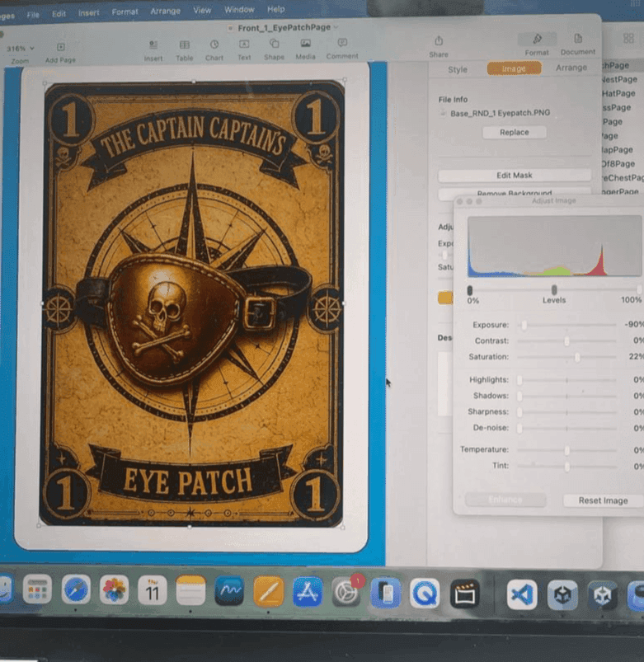The height and width of the screenshot is (662, 644).
Task: Toggle the Format sidebar button
Action: pos(537,40)
